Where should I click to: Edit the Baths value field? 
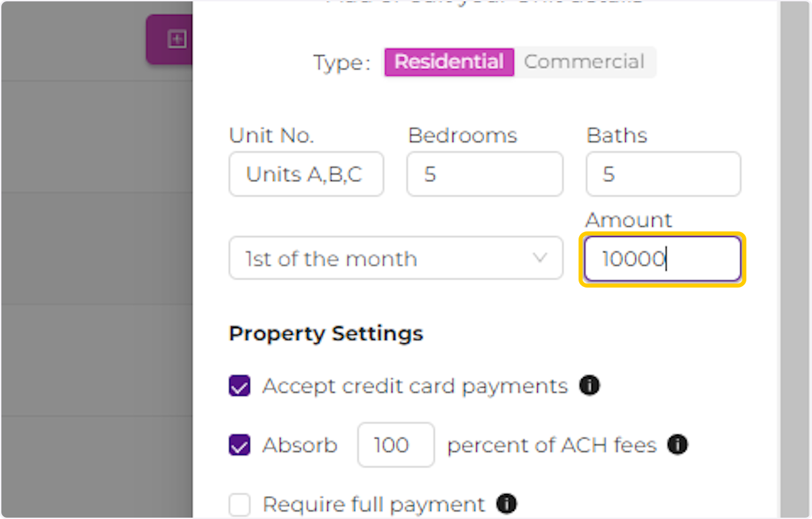(662, 174)
